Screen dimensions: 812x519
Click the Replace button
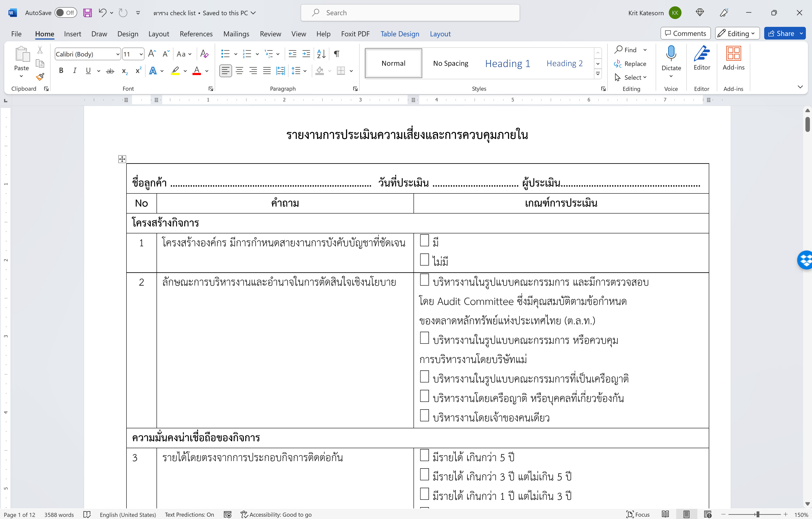click(x=630, y=64)
